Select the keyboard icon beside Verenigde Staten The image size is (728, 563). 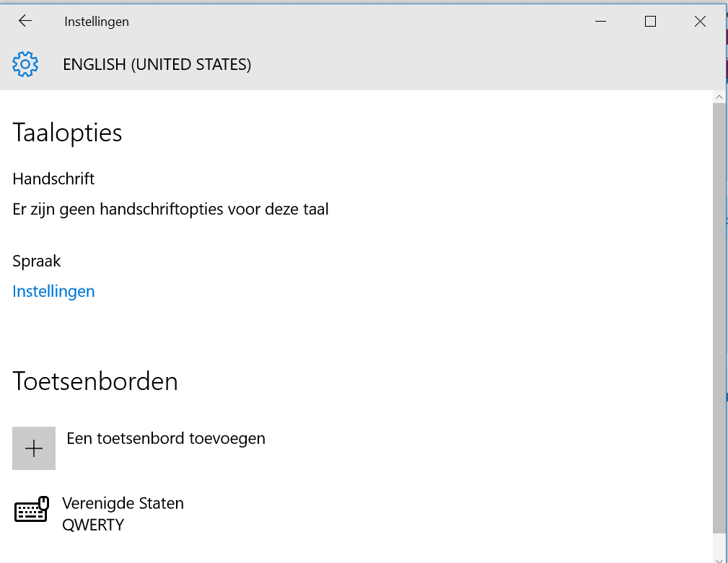(x=32, y=510)
